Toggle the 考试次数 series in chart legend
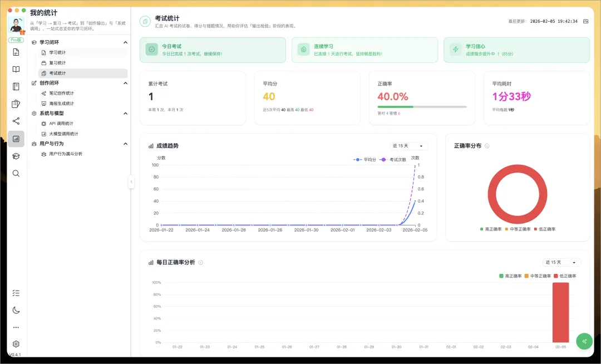This screenshot has width=601, height=364. (x=393, y=160)
